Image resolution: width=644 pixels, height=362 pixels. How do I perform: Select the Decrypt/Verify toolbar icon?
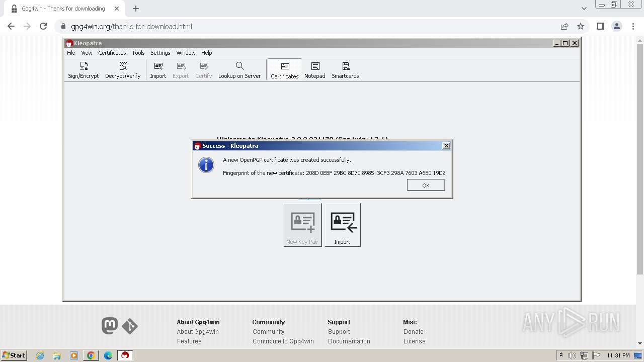pos(123,70)
